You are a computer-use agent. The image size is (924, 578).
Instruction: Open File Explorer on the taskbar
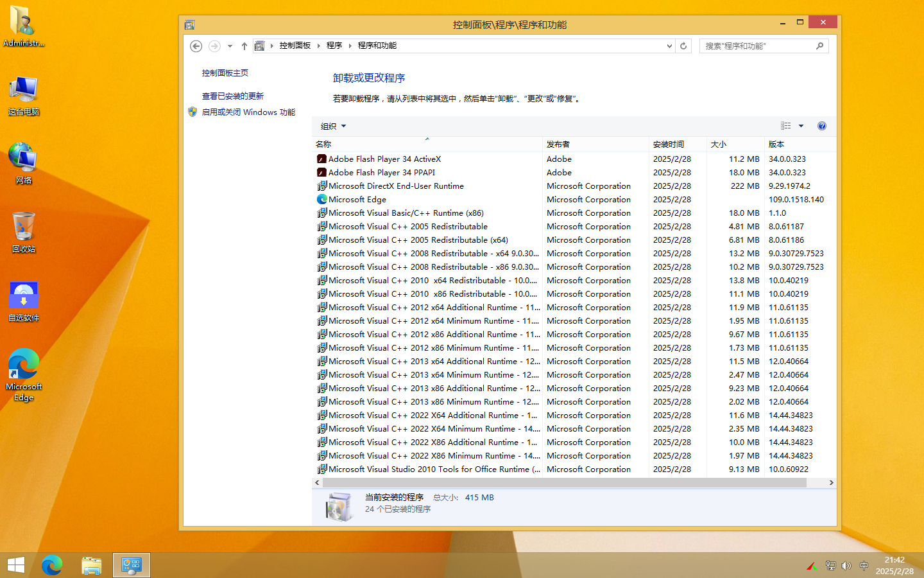point(92,565)
